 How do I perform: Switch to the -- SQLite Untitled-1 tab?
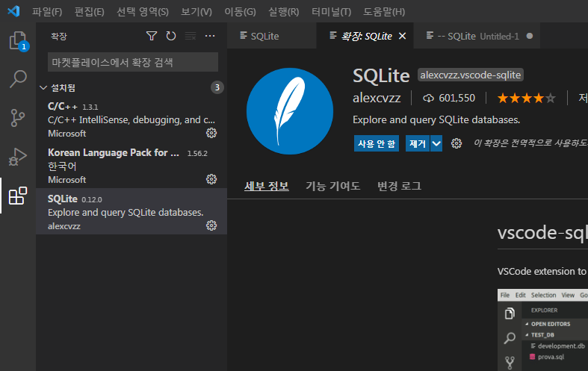(476, 36)
